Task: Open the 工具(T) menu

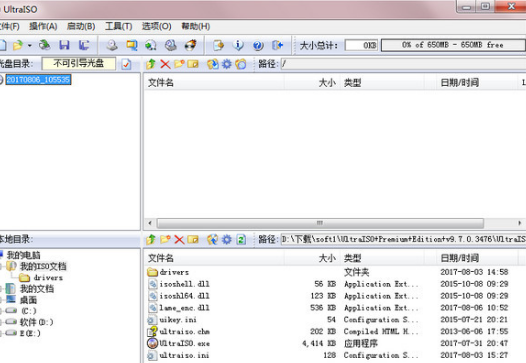Action: tap(118, 26)
